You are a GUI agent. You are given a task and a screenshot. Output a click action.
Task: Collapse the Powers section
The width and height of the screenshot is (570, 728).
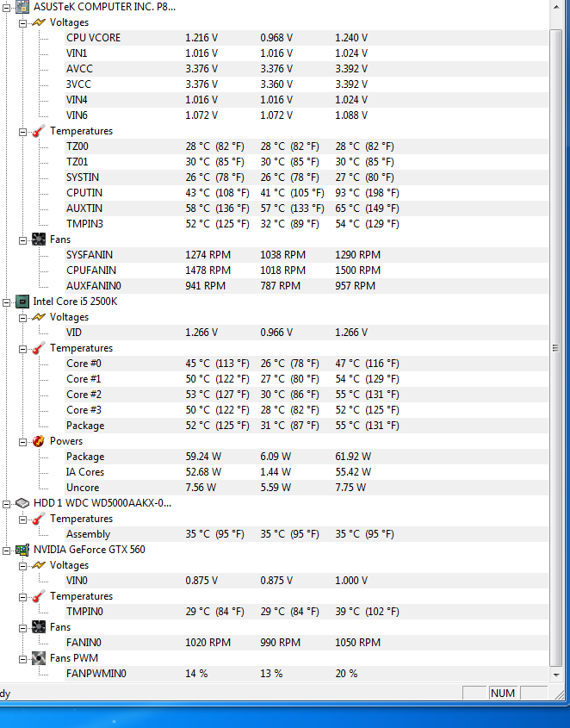[22, 442]
